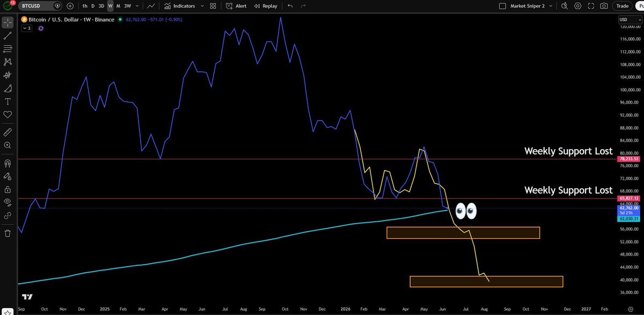Select the D daily timeframe

pyautogui.click(x=93, y=6)
